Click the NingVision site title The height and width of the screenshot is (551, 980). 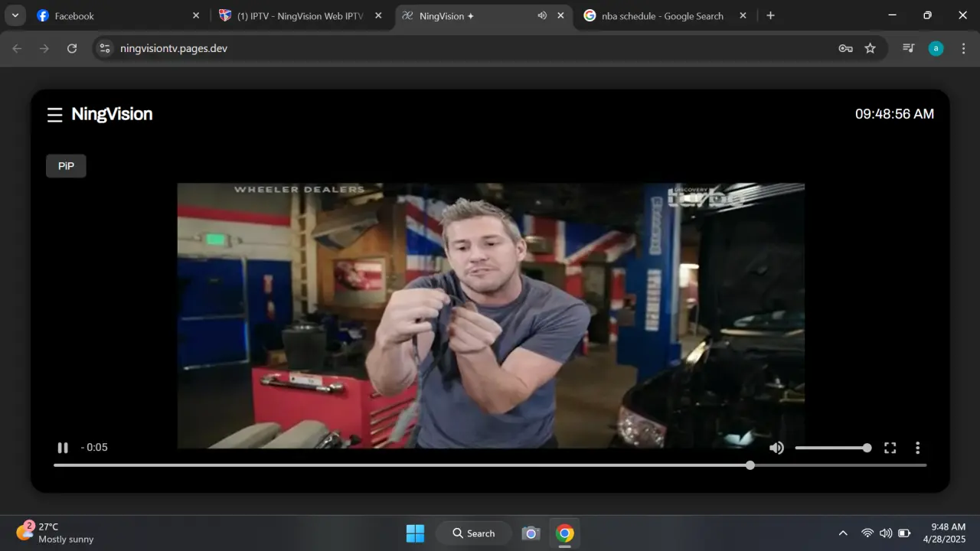point(112,114)
